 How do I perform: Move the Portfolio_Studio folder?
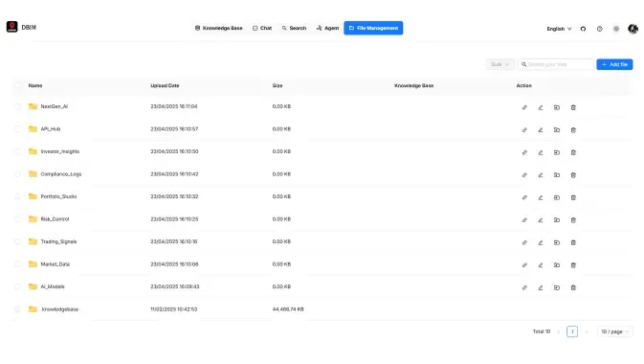click(x=557, y=197)
